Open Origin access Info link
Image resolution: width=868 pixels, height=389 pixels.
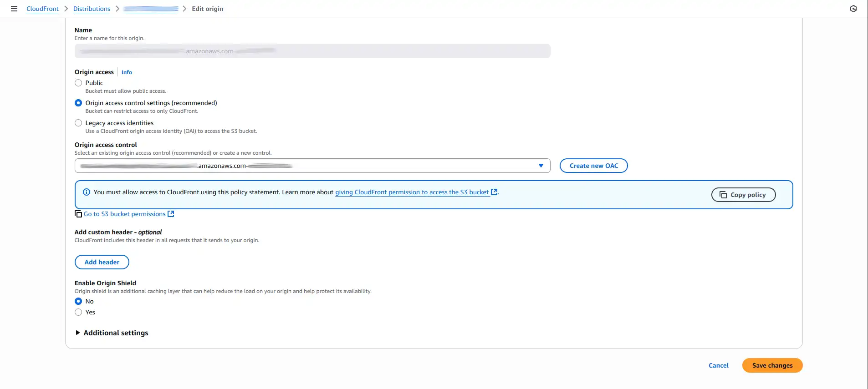coord(127,72)
